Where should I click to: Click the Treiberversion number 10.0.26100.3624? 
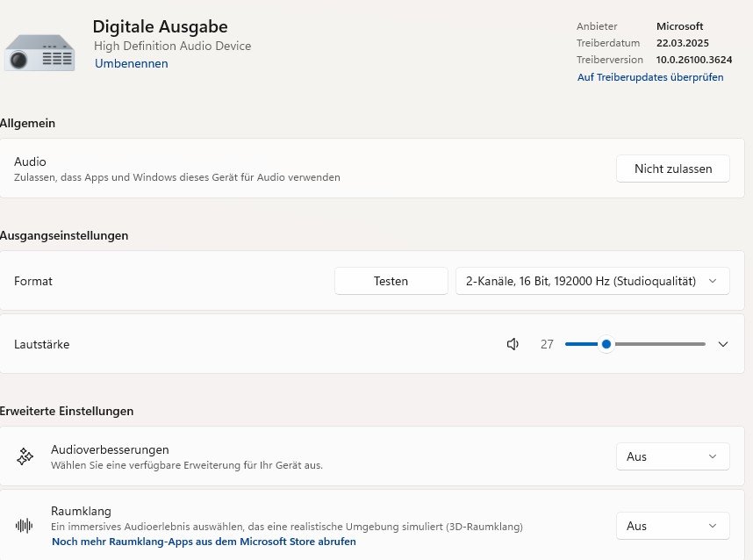694,60
